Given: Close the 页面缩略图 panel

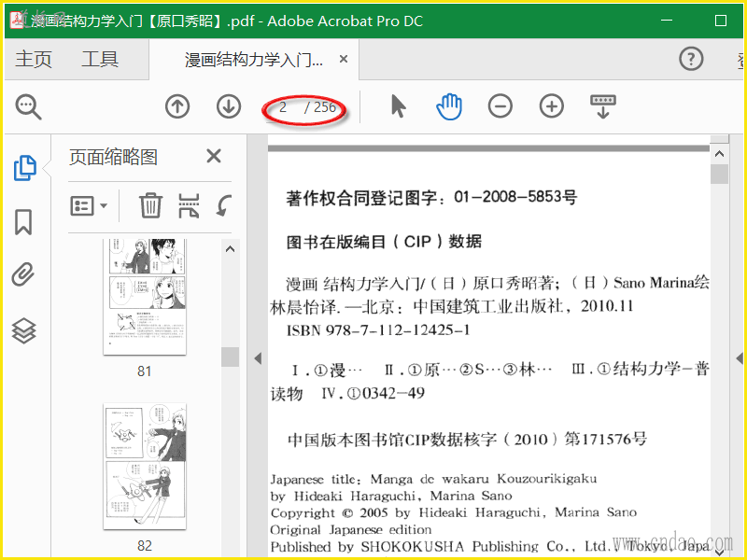Looking at the screenshot, I should pyautogui.click(x=214, y=156).
